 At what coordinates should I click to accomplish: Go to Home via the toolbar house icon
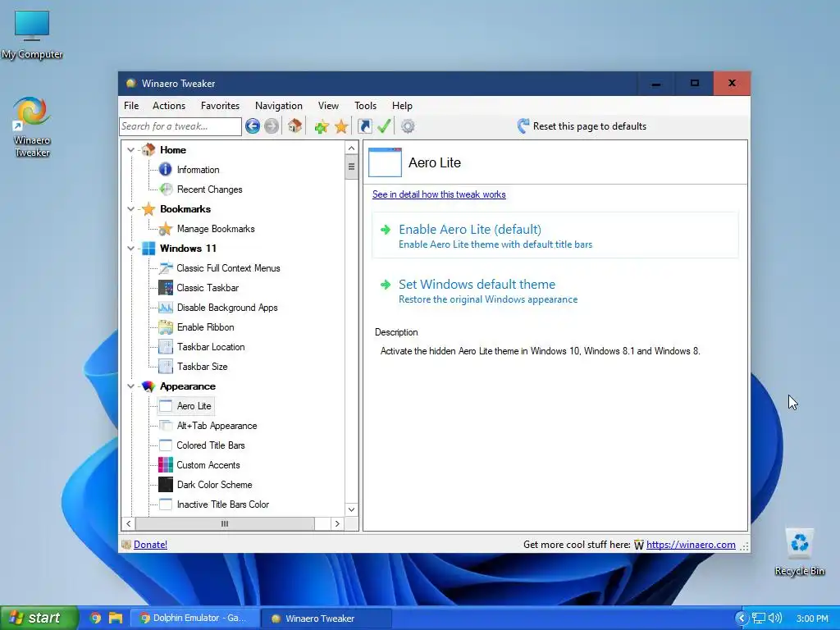[x=294, y=126]
